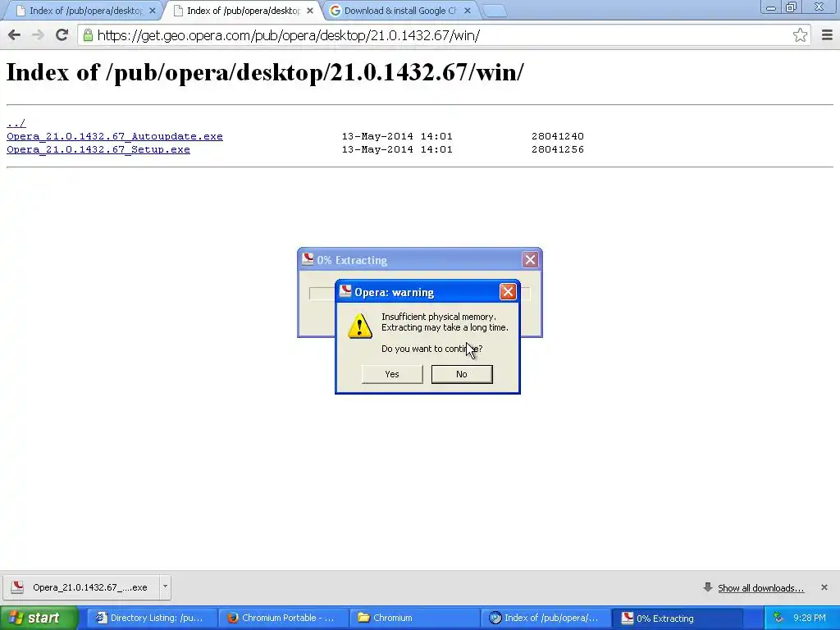The image size is (840, 630).
Task: Open the Windows start menu
Action: [39, 618]
